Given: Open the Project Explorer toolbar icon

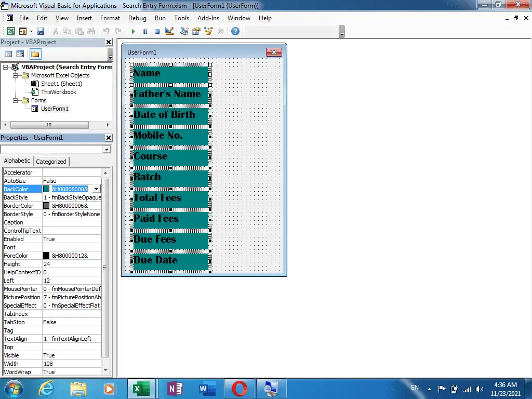Looking at the screenshot, I should pyautogui.click(x=184, y=31).
